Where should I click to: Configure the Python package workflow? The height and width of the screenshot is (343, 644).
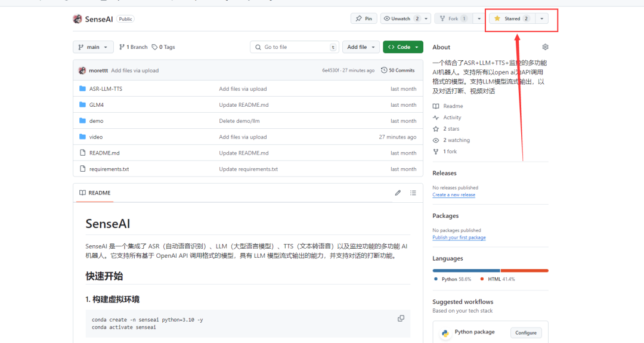tap(526, 333)
